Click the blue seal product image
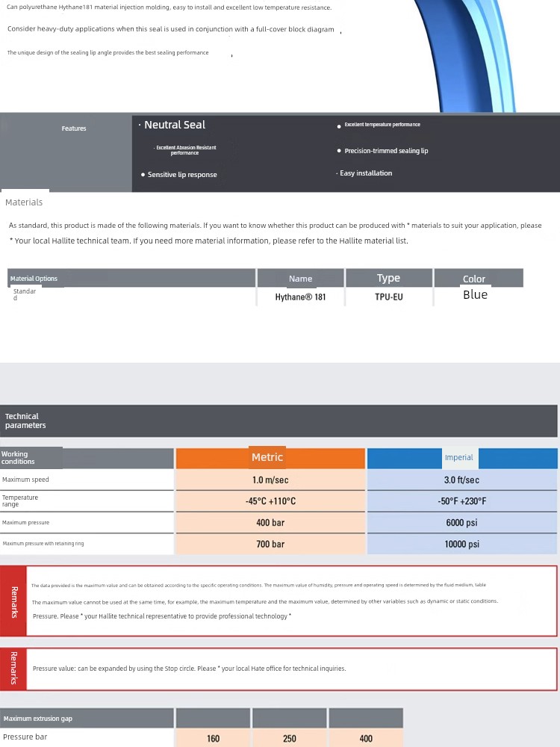The image size is (560, 747). 464,55
